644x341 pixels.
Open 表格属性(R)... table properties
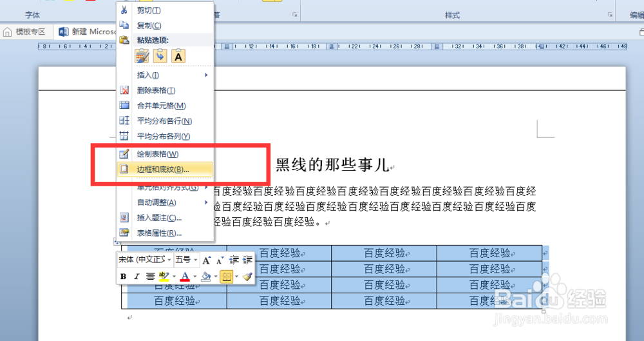[165, 233]
